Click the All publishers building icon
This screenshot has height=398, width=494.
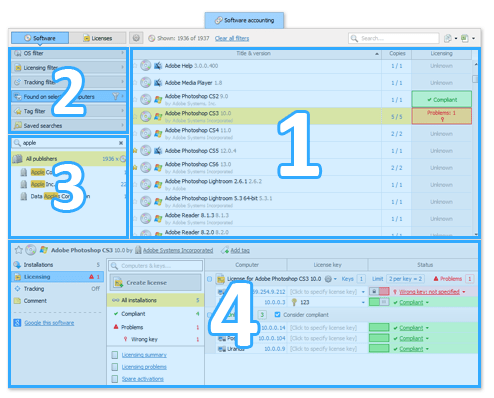click(x=17, y=159)
